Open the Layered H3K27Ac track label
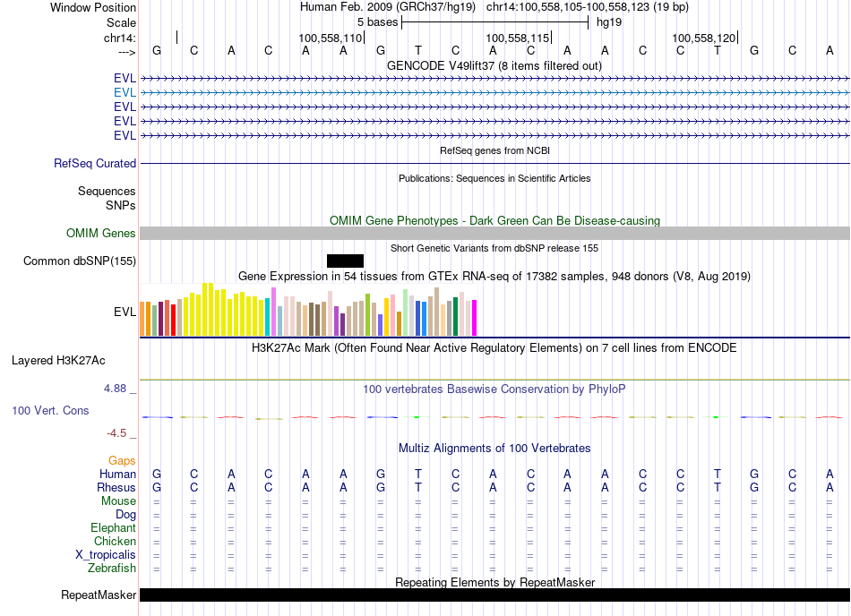The image size is (851, 616). (58, 361)
